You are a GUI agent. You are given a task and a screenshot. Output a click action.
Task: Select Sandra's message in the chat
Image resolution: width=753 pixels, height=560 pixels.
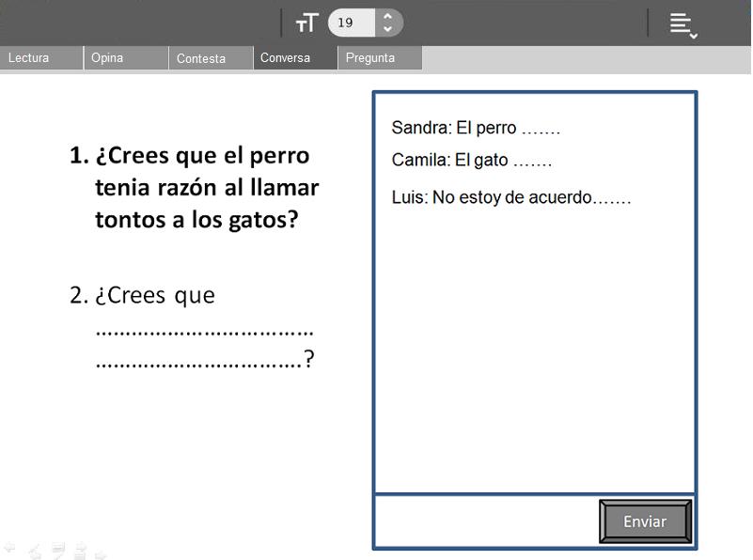coord(476,129)
